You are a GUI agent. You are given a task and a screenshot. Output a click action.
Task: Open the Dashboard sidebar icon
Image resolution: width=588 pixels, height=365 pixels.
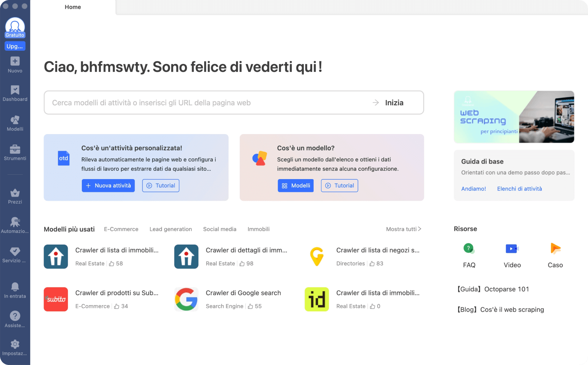click(x=15, y=90)
